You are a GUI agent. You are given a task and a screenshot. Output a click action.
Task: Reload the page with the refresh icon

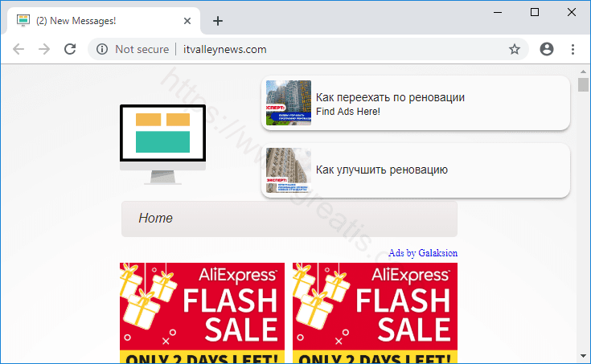[x=70, y=49]
